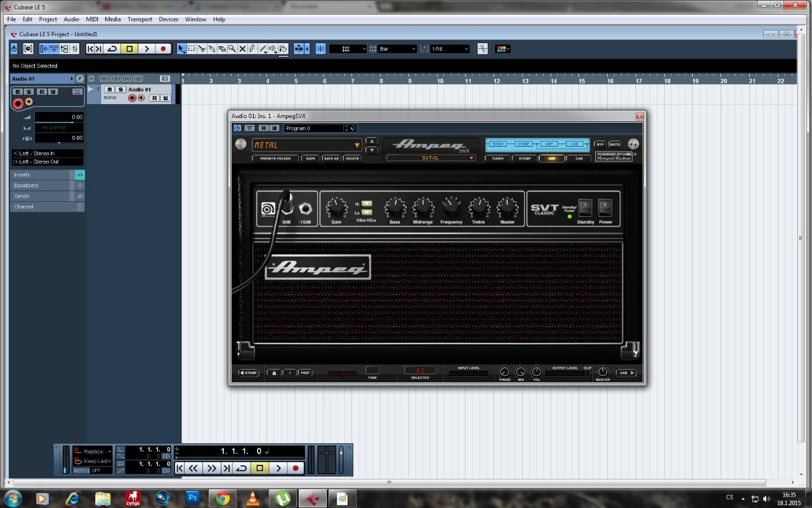Open the 1/16 quantize dropdown
Screen dimensions: 812x508
[450, 49]
